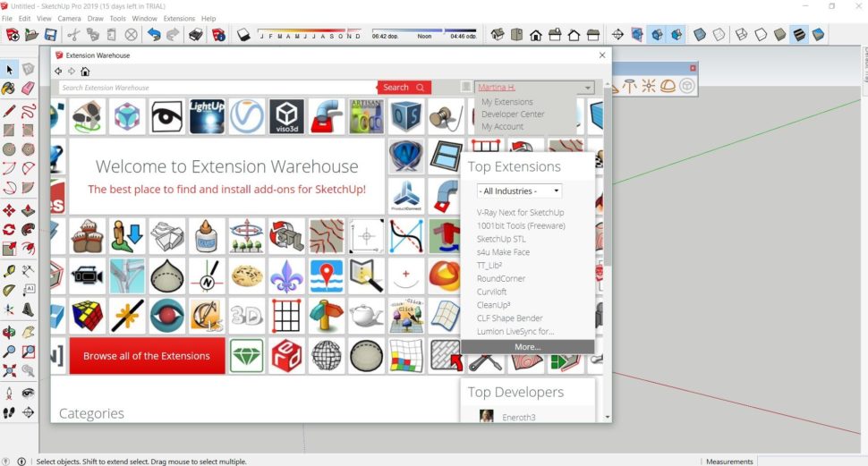Navigate forward in Extension Warehouse

[72, 72]
